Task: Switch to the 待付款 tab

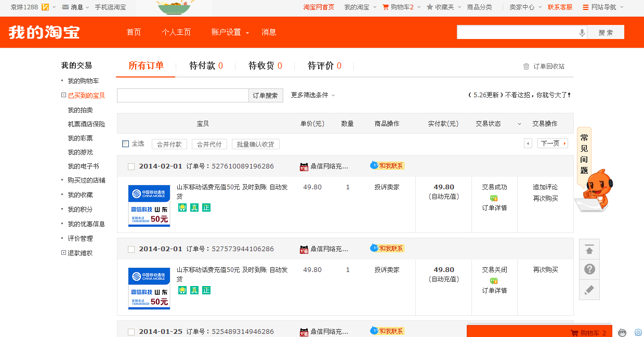Action: click(x=206, y=66)
